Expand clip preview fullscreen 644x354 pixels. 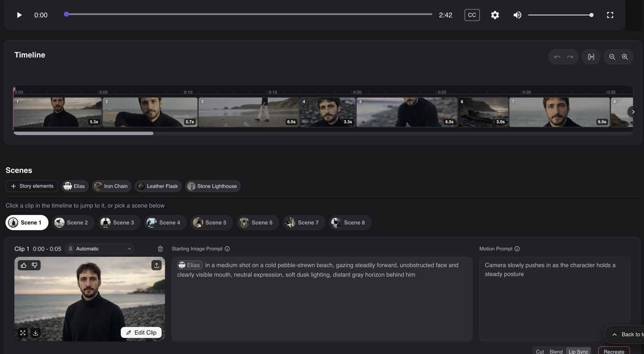(x=23, y=333)
